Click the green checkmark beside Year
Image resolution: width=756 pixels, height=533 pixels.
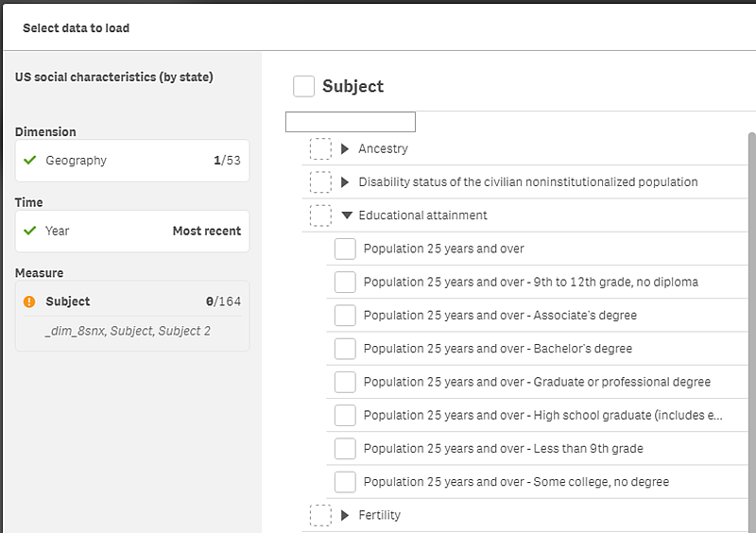[x=30, y=231]
